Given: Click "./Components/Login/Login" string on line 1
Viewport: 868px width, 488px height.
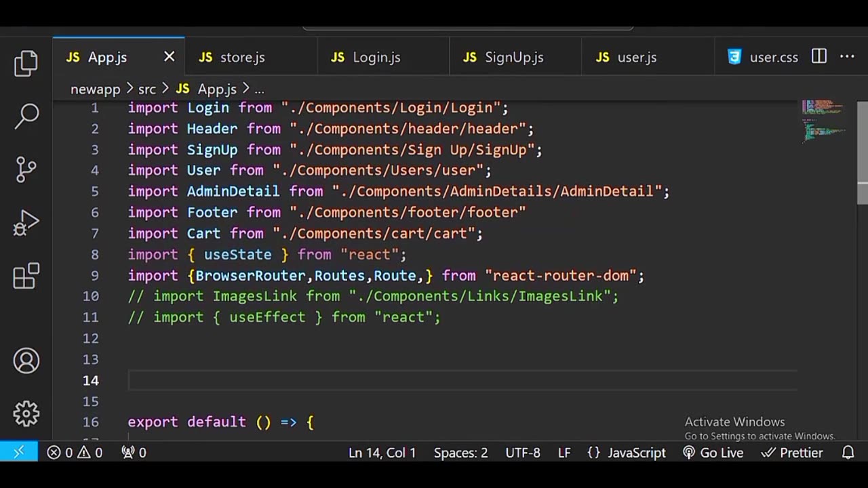Looking at the screenshot, I should coord(391,108).
